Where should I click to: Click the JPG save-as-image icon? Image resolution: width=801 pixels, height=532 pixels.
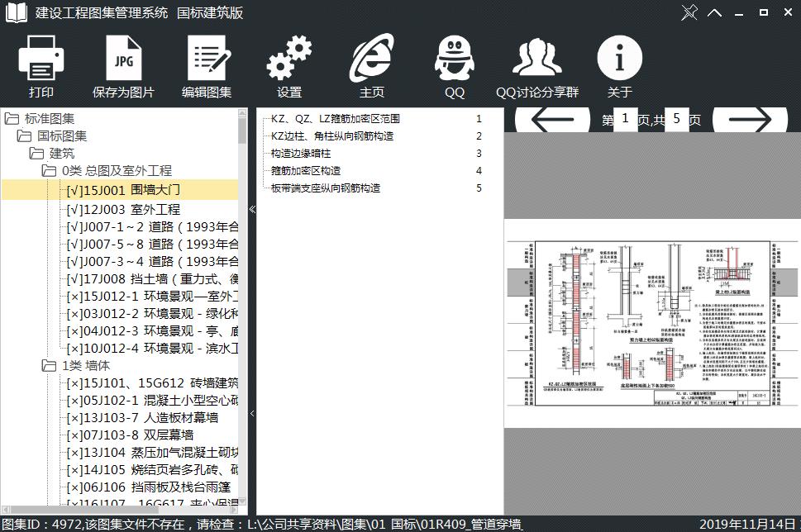coord(123,58)
